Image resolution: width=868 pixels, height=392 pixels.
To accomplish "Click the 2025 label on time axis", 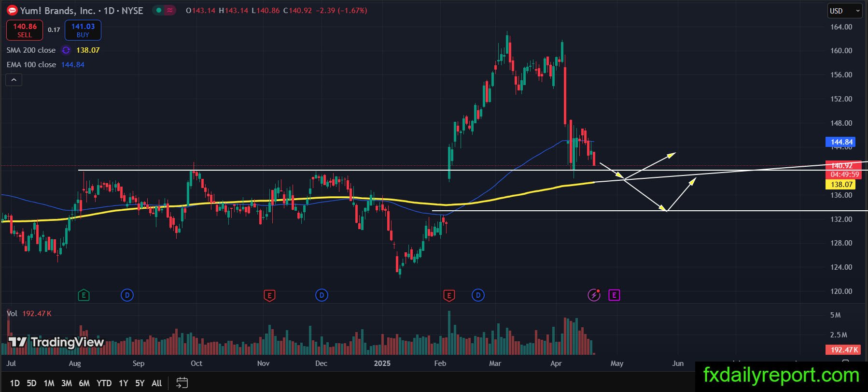I will click(x=382, y=363).
